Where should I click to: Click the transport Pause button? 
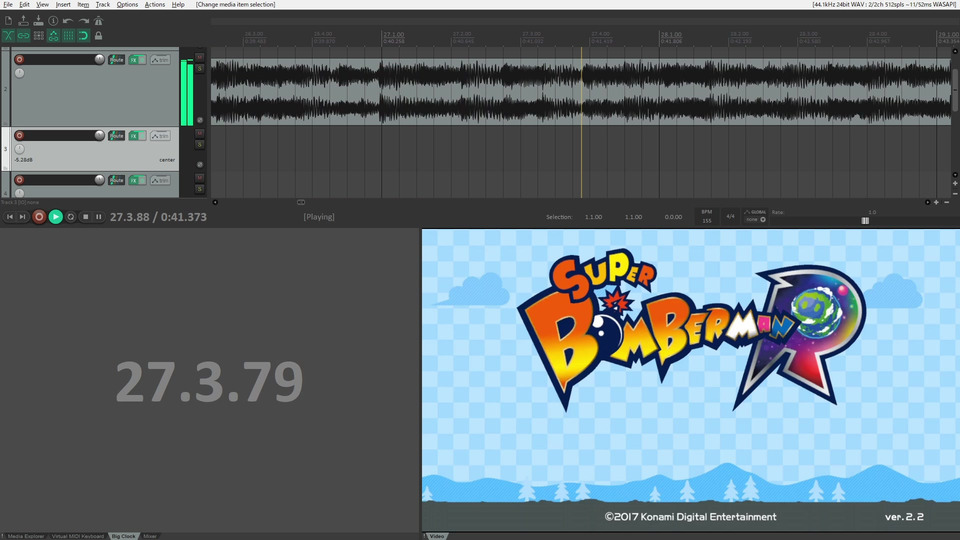tap(99, 217)
